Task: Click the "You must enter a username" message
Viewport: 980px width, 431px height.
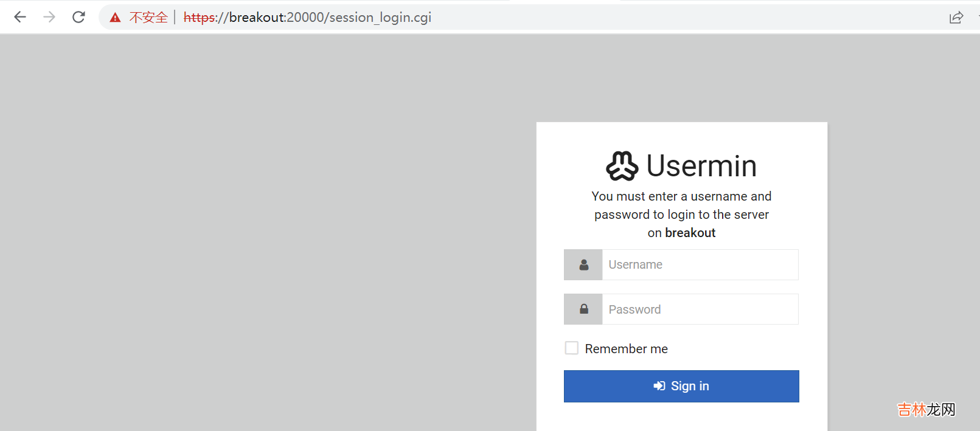Action: coord(681,196)
